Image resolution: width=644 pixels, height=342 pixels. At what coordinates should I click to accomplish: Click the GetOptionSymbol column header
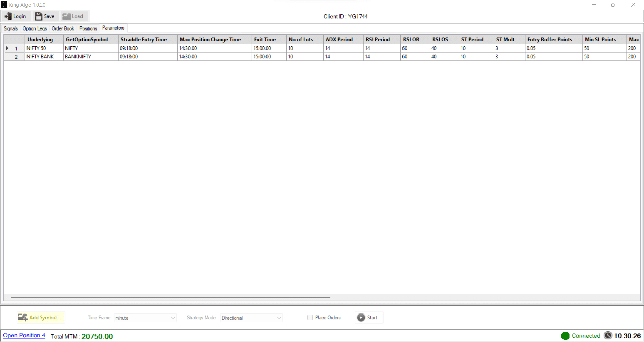click(91, 39)
